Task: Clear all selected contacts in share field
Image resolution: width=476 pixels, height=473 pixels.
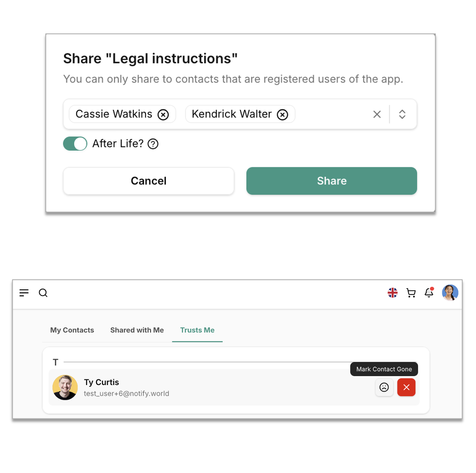Action: click(377, 114)
